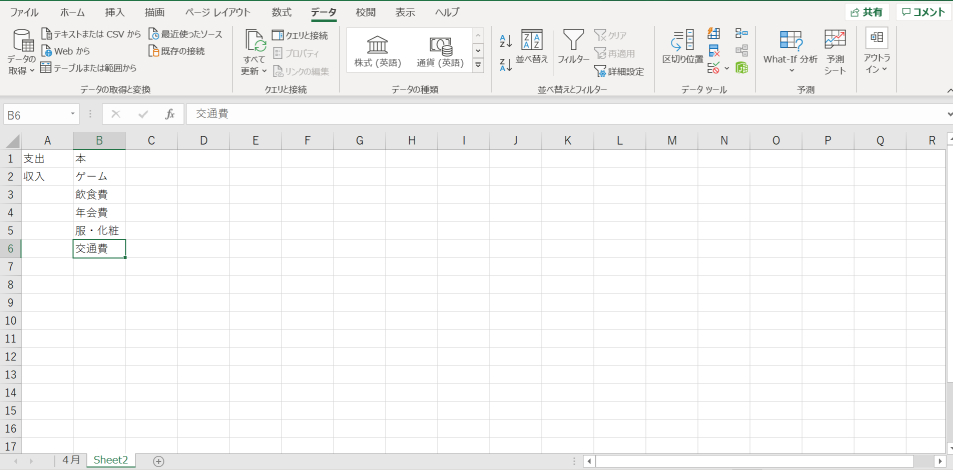Viewport: 953px width, 470px height.
Task: Switch to the 挿入 tab
Action: pyautogui.click(x=115, y=12)
